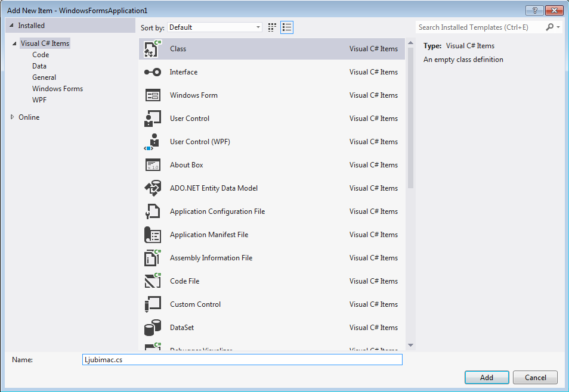The height and width of the screenshot is (392, 569).
Task: Select the About Box template icon
Action: pos(153,165)
